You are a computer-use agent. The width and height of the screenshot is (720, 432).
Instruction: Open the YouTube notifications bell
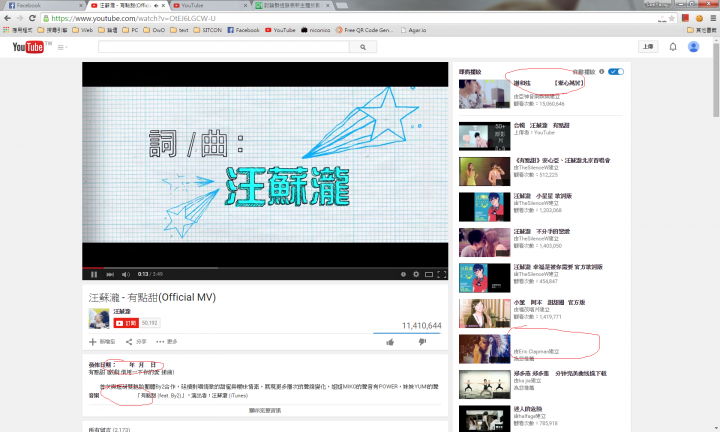(x=673, y=47)
